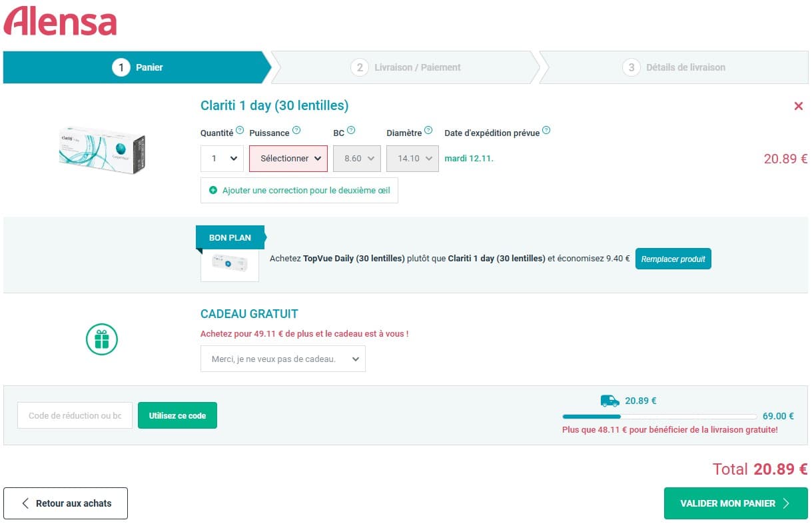The height and width of the screenshot is (524, 812).
Task: Go to Détails de livraison step
Action: 673,67
